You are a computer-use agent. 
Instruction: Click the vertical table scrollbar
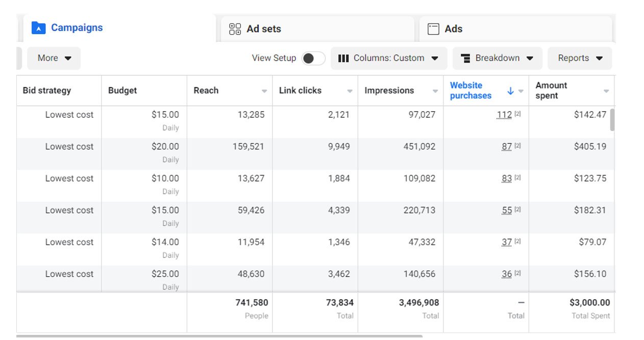pyautogui.click(x=612, y=120)
